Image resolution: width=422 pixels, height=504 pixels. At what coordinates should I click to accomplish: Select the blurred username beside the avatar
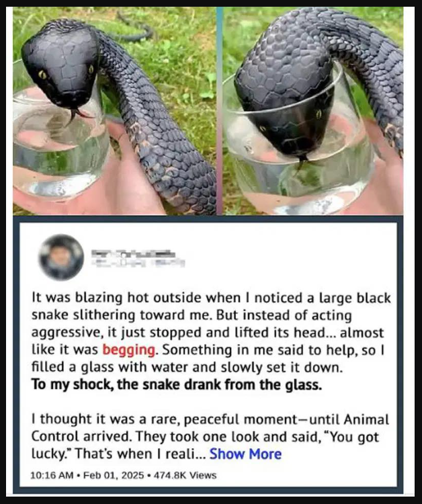[x=133, y=253]
